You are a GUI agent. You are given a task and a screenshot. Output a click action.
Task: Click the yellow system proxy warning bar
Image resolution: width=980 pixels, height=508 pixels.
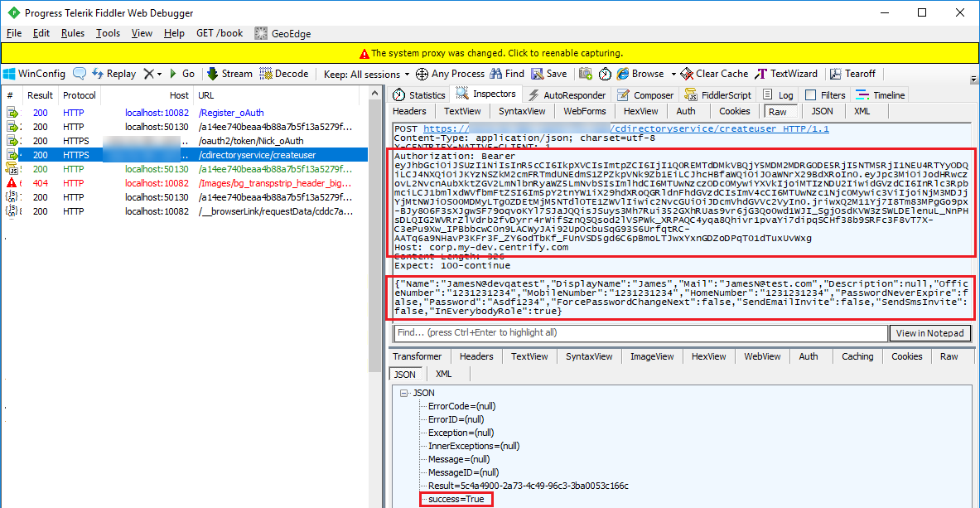pos(490,53)
